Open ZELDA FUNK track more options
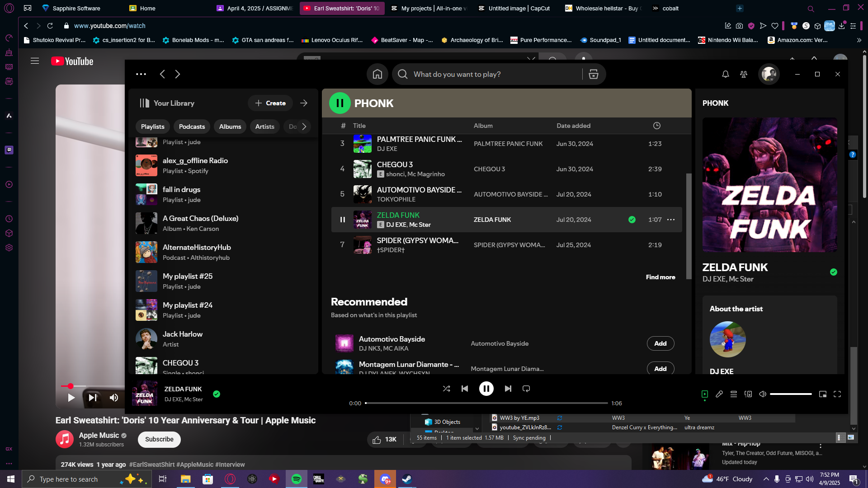This screenshot has height=488, width=868. (671, 220)
